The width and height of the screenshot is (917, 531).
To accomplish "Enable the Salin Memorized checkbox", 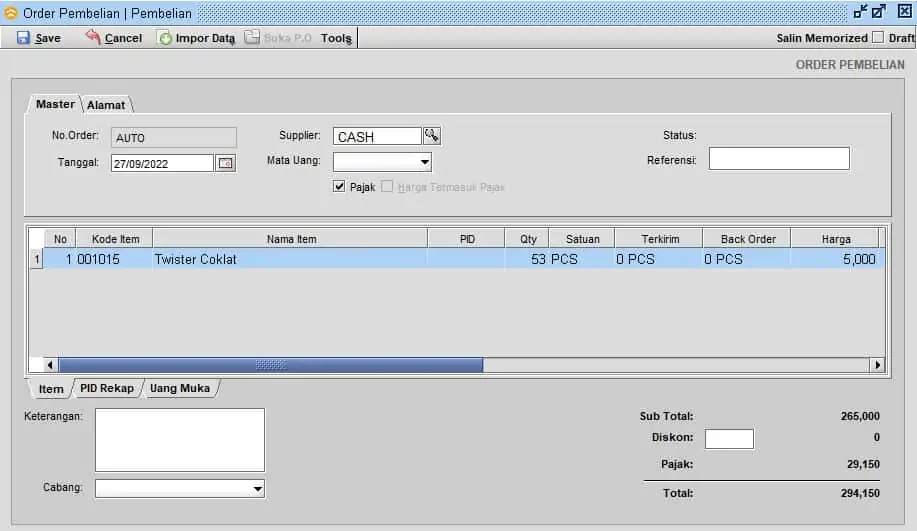I will pyautogui.click(x=877, y=37).
